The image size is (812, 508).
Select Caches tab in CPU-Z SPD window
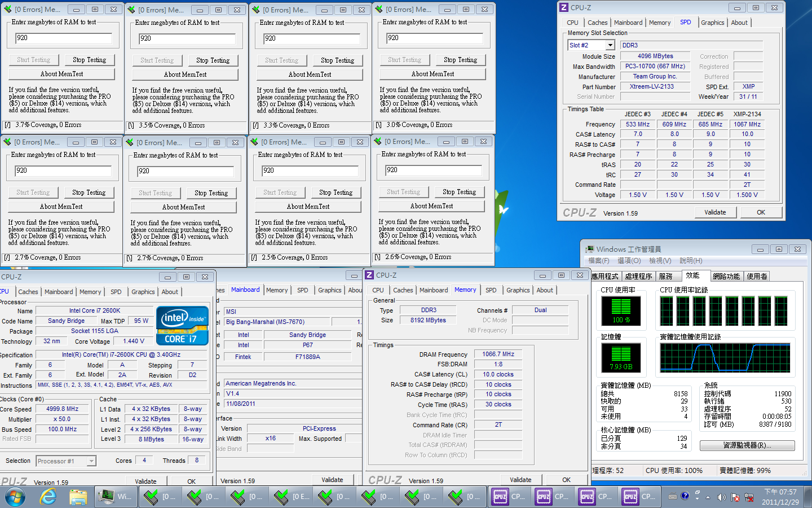[598, 23]
